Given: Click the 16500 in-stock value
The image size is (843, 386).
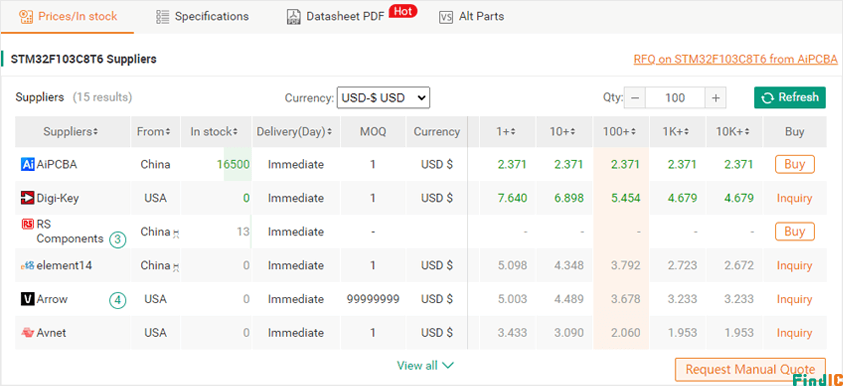Looking at the screenshot, I should click(234, 165).
